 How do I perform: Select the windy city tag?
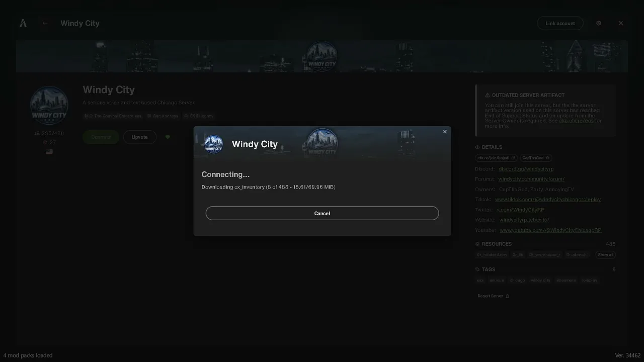[x=541, y=280]
